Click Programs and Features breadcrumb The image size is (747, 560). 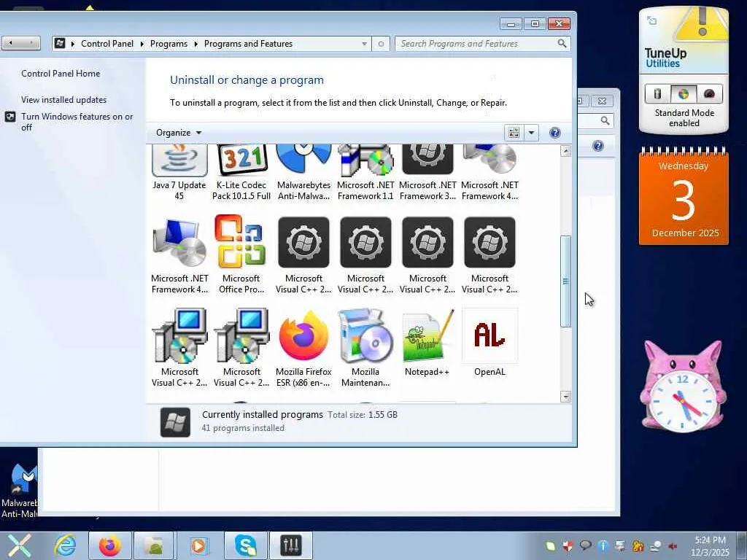click(x=248, y=44)
